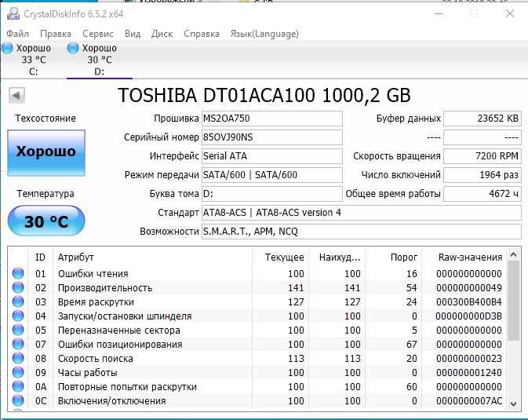
Task: Click status icon of attribute 09 Часы работы
Action: click(18, 372)
